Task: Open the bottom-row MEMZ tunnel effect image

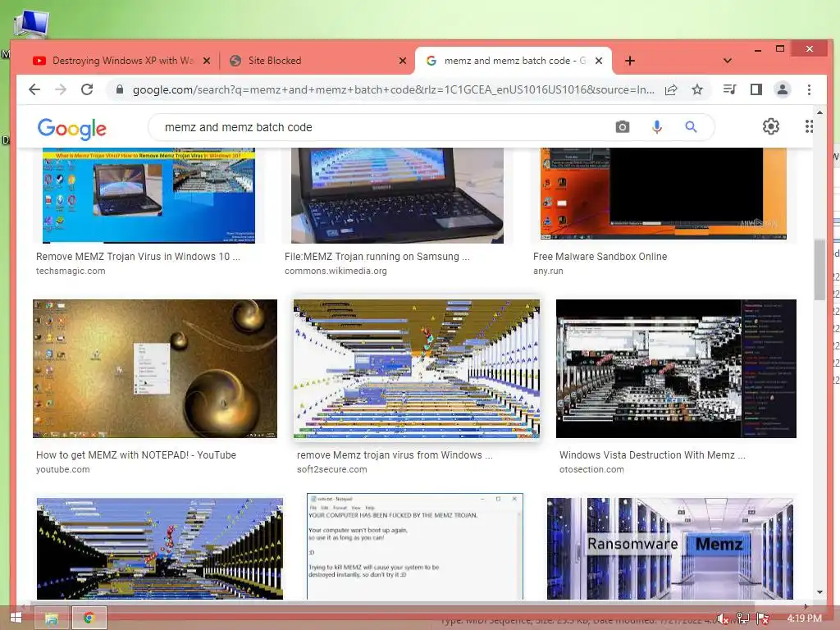Action: click(160, 549)
